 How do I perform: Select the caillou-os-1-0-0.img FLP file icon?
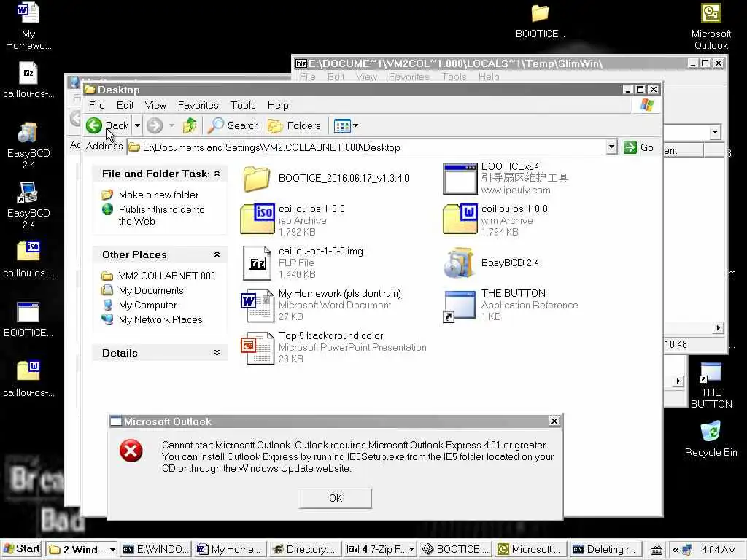click(x=258, y=262)
